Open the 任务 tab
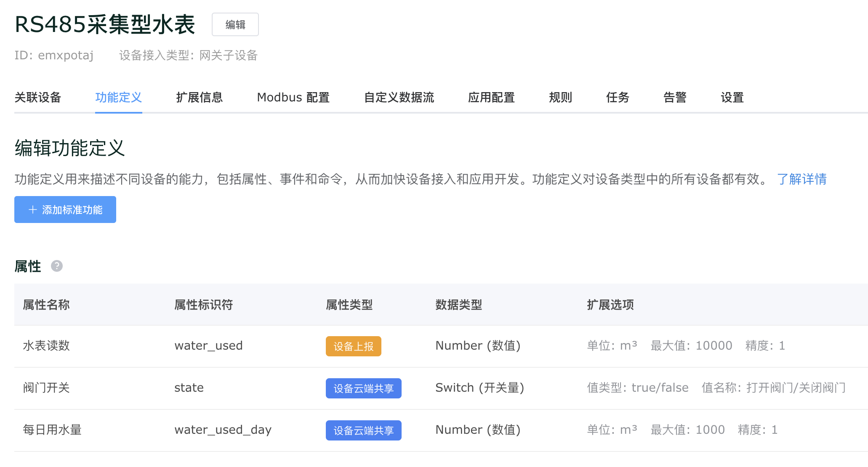868x467 pixels. [618, 98]
